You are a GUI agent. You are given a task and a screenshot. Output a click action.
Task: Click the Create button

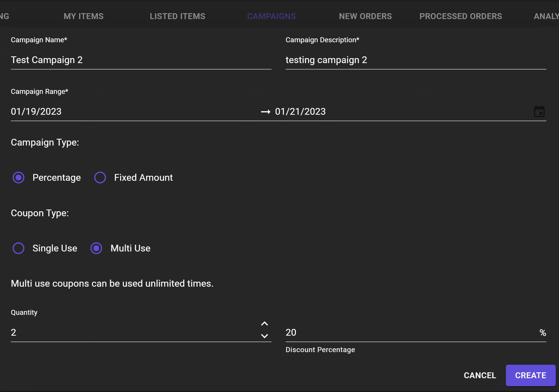[531, 375]
